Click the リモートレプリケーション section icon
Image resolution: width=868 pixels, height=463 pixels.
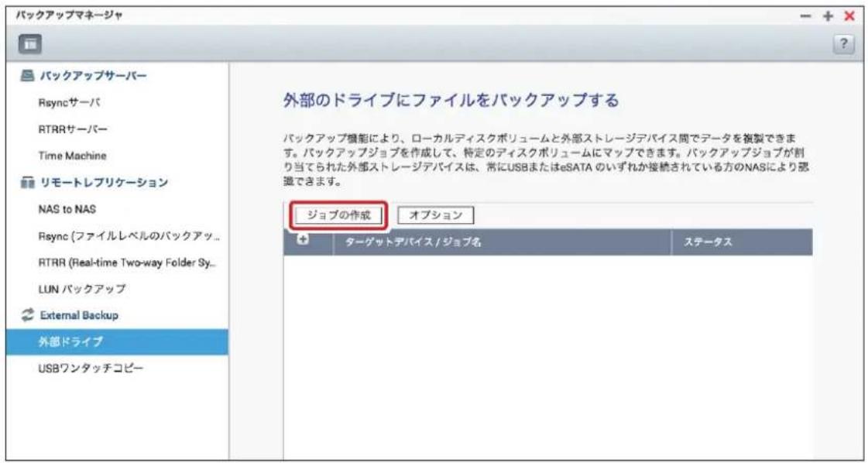[x=26, y=183]
